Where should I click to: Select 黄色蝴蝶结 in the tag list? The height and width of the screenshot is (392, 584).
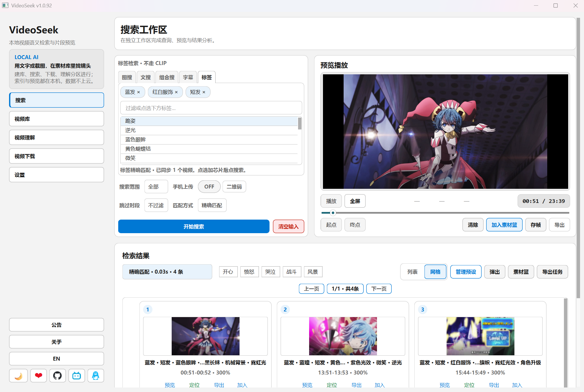click(209, 149)
